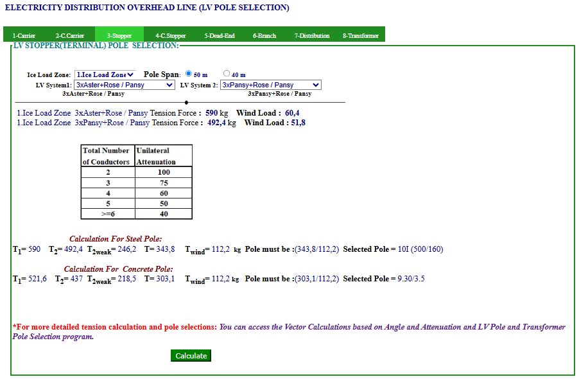The width and height of the screenshot is (588, 379).
Task: Click attenuation cell showing 100
Action: tap(164, 172)
